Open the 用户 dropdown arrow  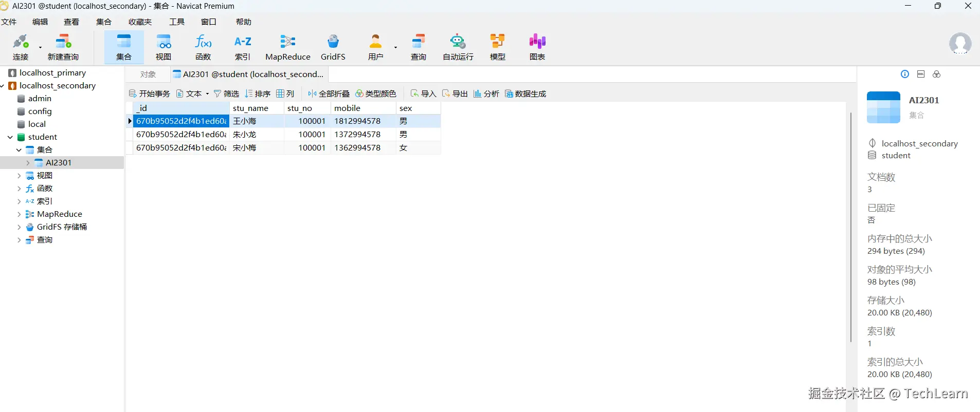click(x=395, y=47)
